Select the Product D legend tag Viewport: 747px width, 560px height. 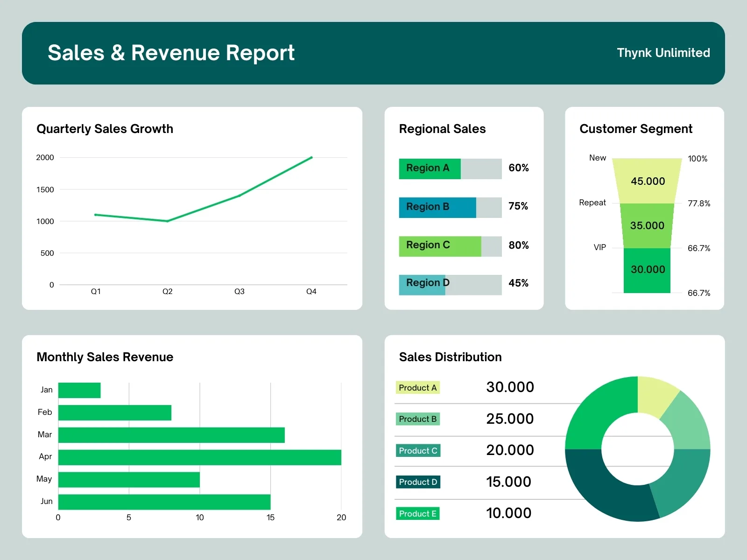418,482
